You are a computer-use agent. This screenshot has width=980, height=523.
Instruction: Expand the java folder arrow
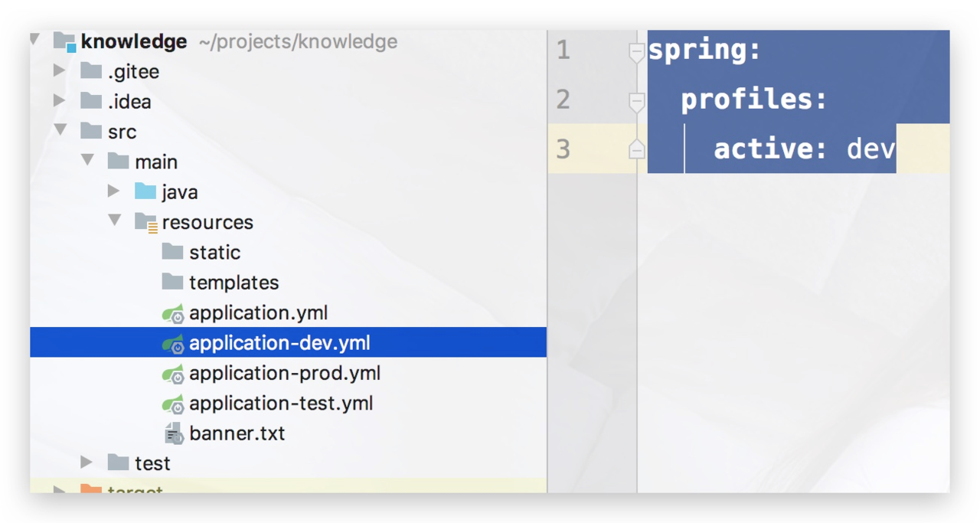[x=114, y=191]
